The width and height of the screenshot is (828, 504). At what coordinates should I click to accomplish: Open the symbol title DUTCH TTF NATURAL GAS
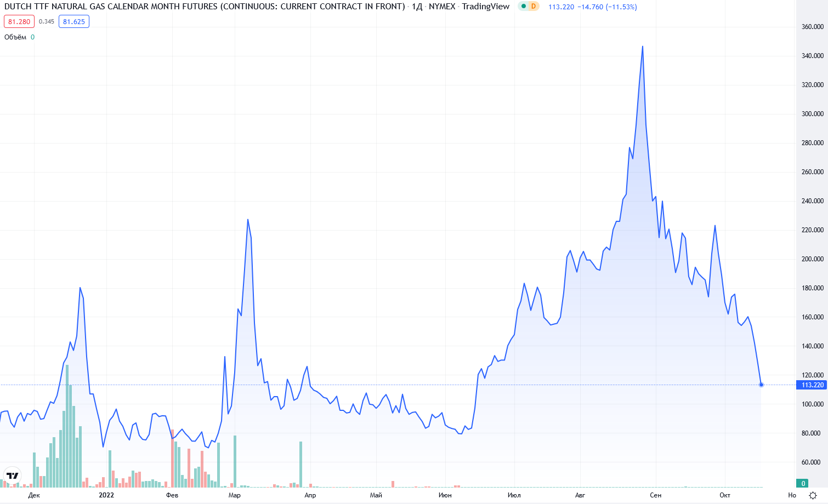(x=204, y=7)
